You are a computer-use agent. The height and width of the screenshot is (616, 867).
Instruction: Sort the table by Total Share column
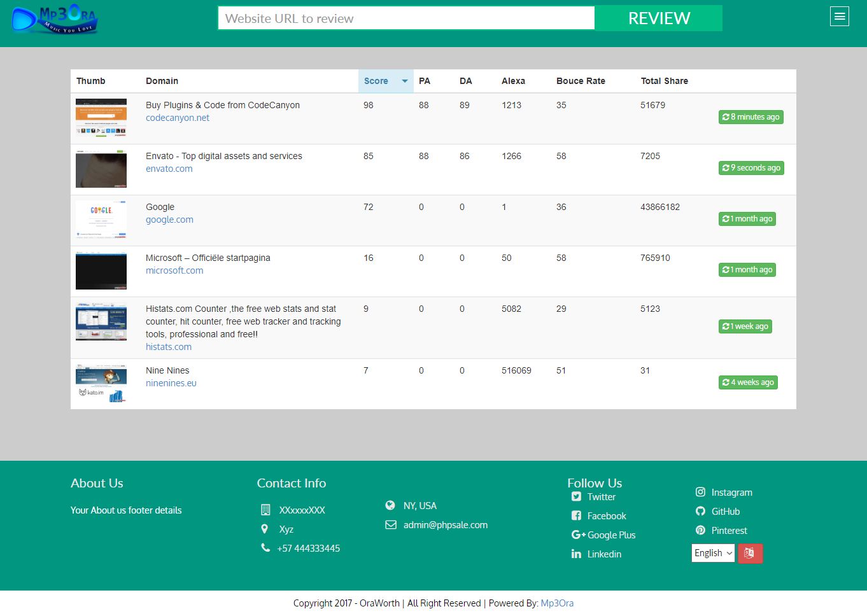point(665,81)
